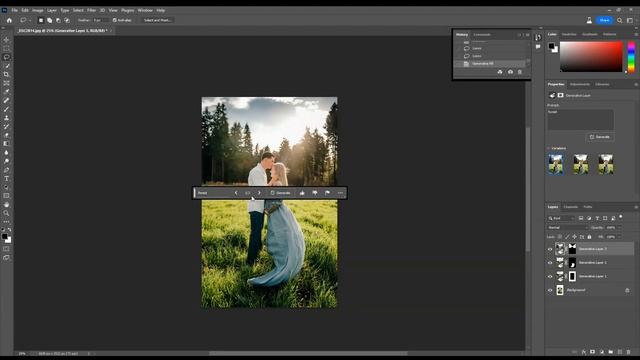Select the Rectangular Marquee tool
Image resolution: width=640 pixels, height=360 pixels.
pos(6,49)
